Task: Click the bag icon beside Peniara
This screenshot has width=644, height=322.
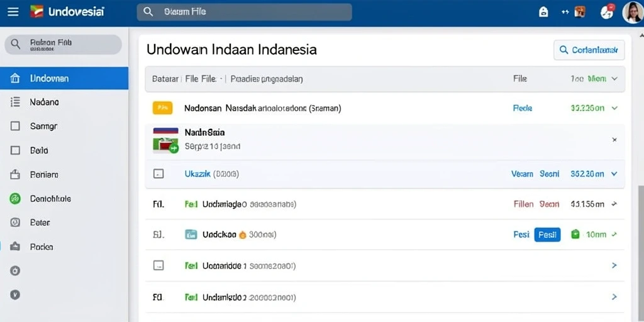Action: (x=15, y=175)
